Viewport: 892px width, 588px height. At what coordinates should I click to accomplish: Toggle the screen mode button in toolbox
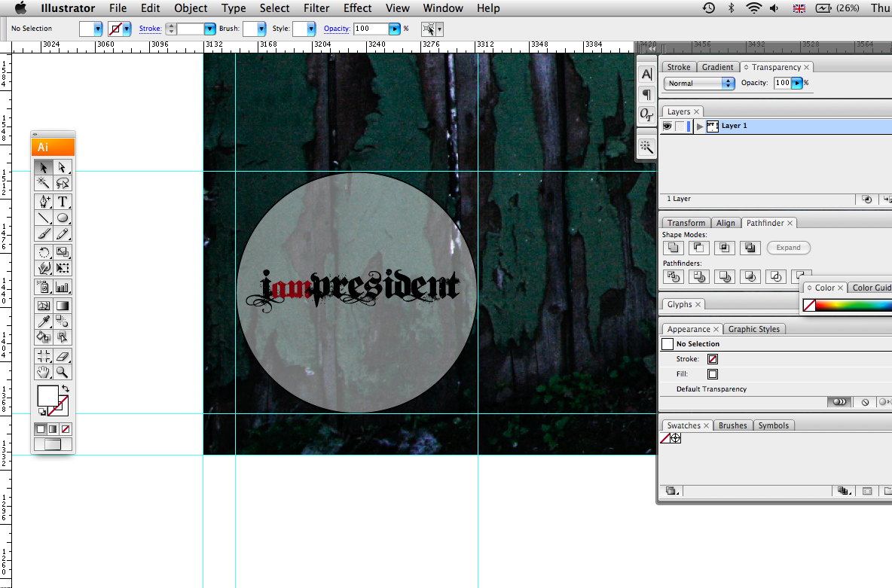tap(52, 445)
